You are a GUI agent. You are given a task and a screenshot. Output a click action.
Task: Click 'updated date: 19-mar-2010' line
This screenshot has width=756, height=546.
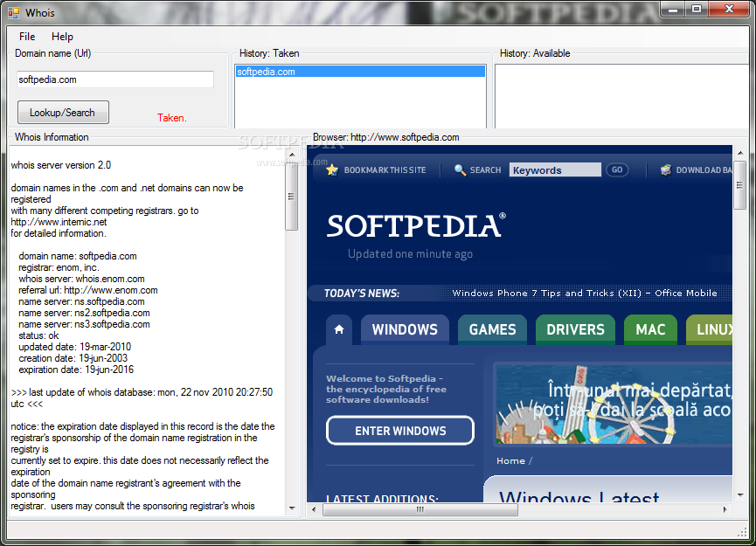coord(75,347)
